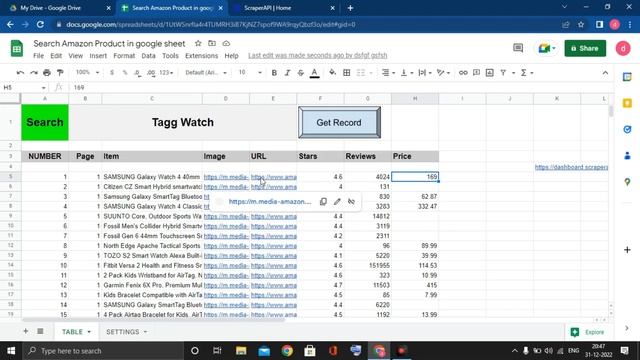The image size is (640, 360).
Task: Open the font size dropdown
Action: point(250,73)
